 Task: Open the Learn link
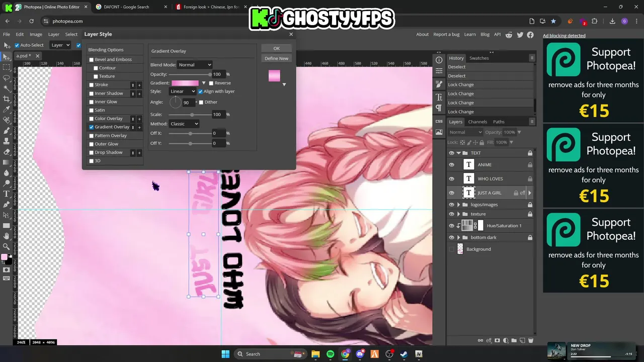click(x=470, y=34)
